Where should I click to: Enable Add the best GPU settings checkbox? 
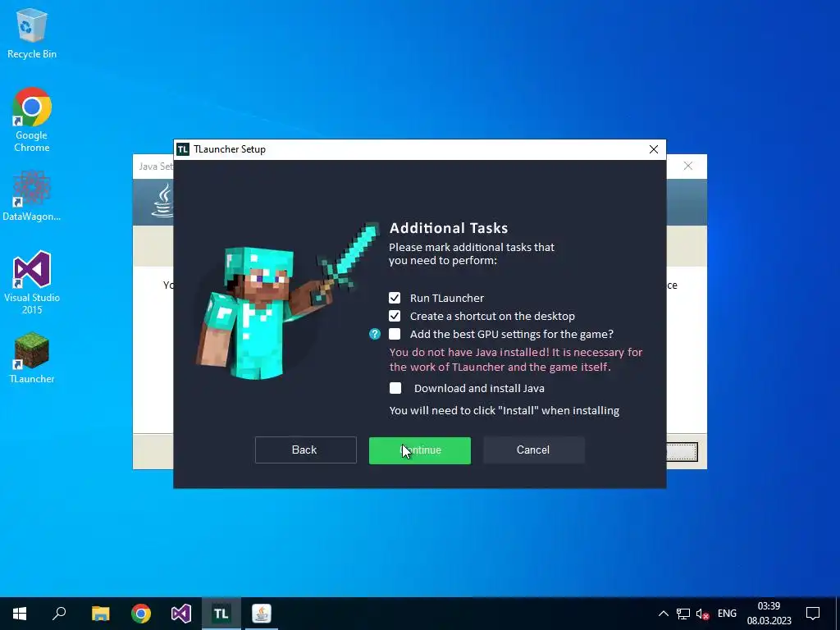395,335
